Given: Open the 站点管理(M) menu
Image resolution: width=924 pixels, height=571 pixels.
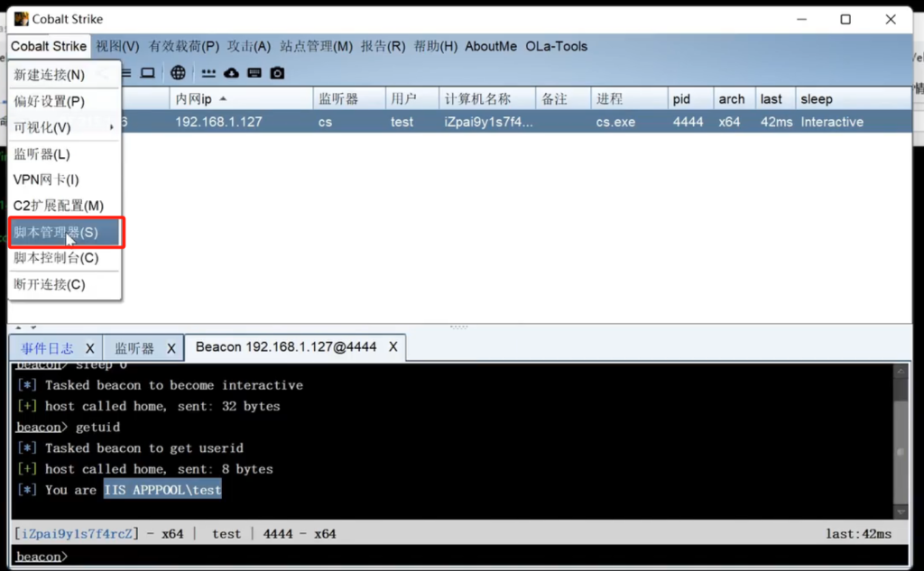Looking at the screenshot, I should coord(316,47).
